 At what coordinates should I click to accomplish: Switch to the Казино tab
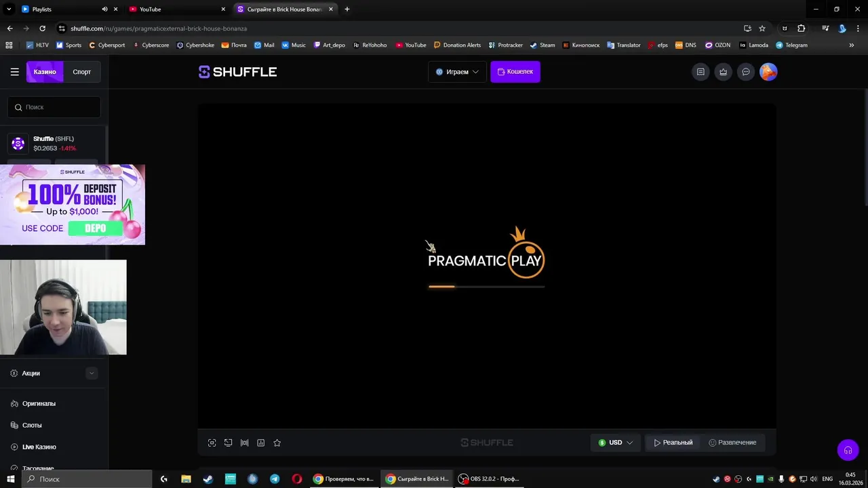(x=45, y=72)
